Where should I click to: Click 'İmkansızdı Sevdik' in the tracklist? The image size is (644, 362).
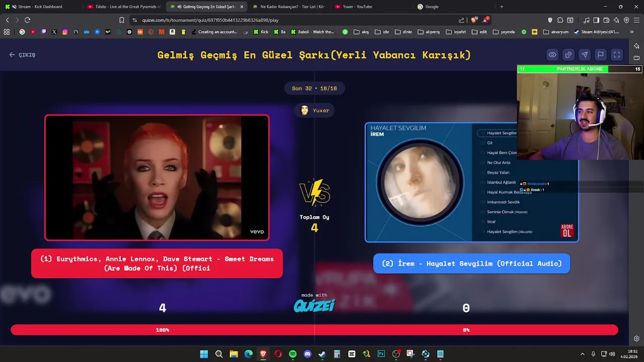[503, 202]
